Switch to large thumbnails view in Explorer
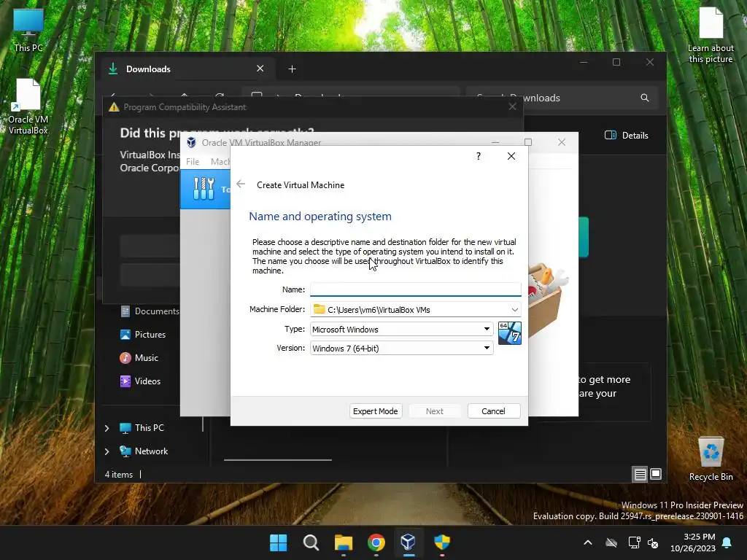 click(x=656, y=474)
